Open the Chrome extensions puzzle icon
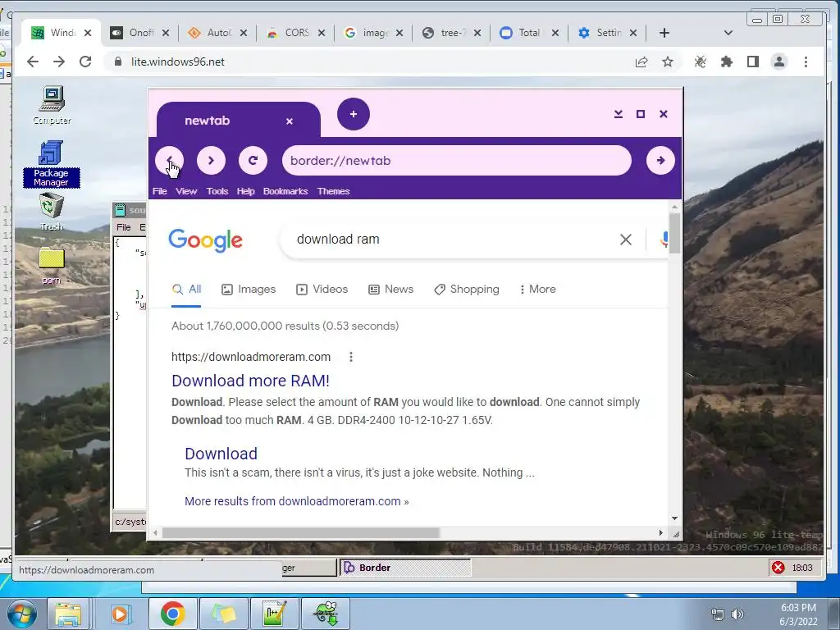 tap(727, 62)
